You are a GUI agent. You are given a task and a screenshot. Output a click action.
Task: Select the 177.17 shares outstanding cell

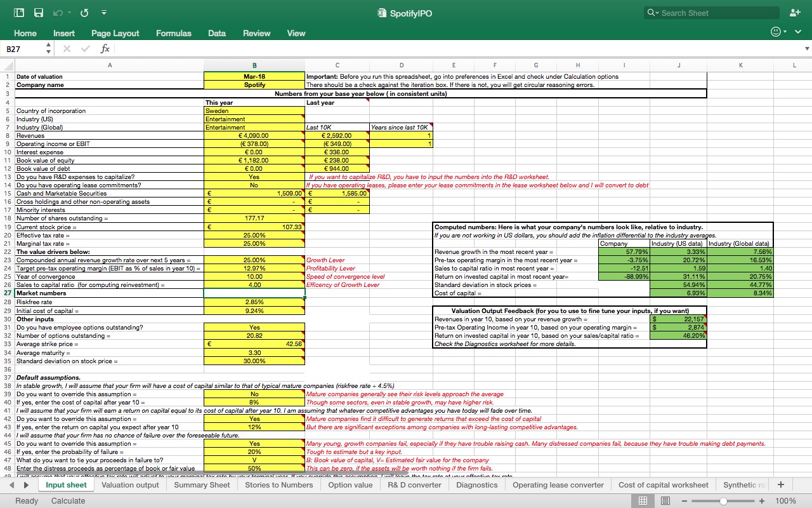(254, 218)
